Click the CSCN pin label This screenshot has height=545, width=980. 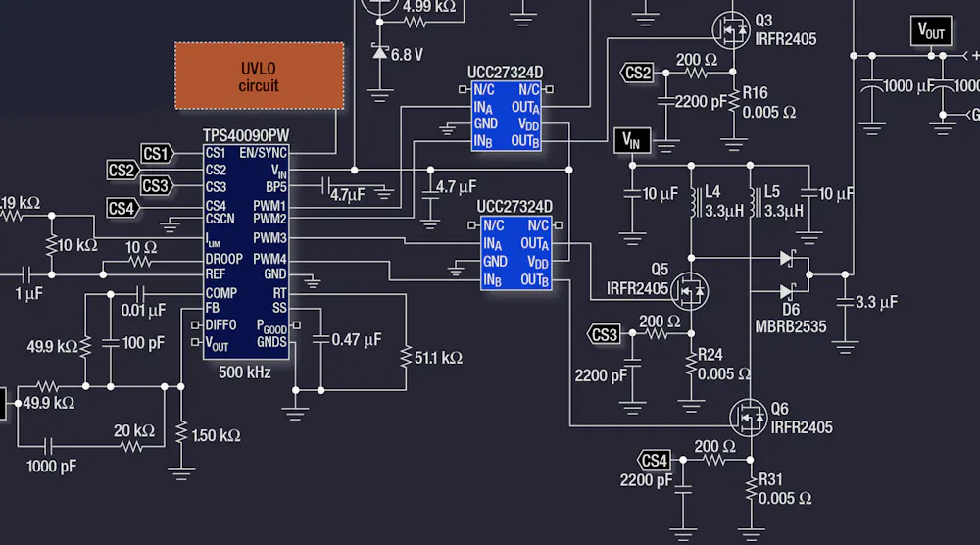point(220,219)
